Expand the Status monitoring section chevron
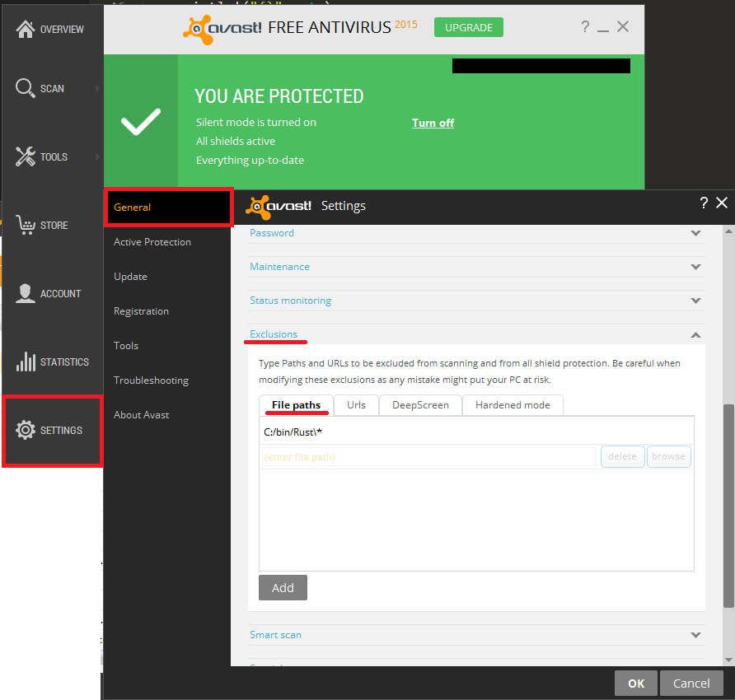 click(695, 301)
